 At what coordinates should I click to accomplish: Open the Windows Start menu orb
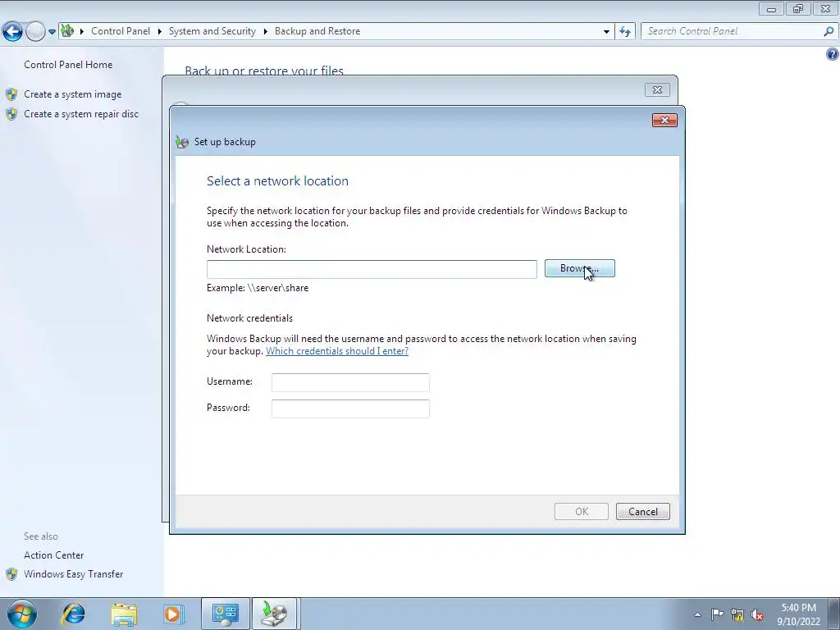[x=22, y=614]
